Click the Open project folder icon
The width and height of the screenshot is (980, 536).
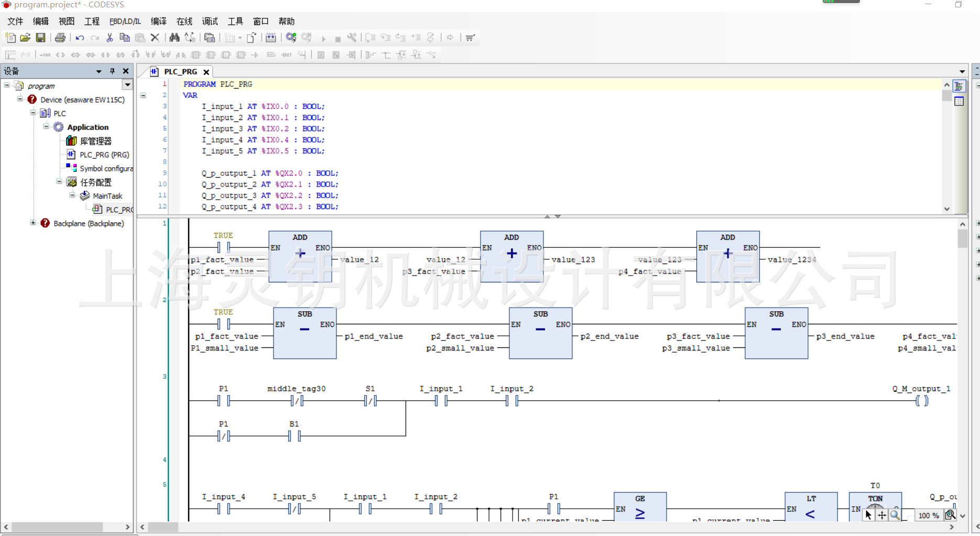25,38
